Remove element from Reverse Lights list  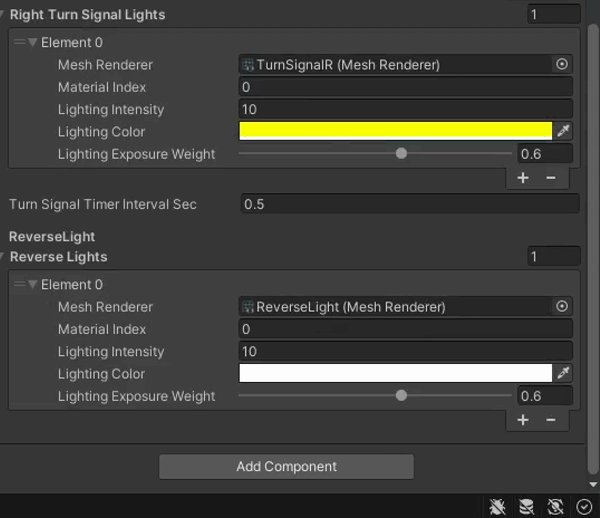click(x=551, y=420)
